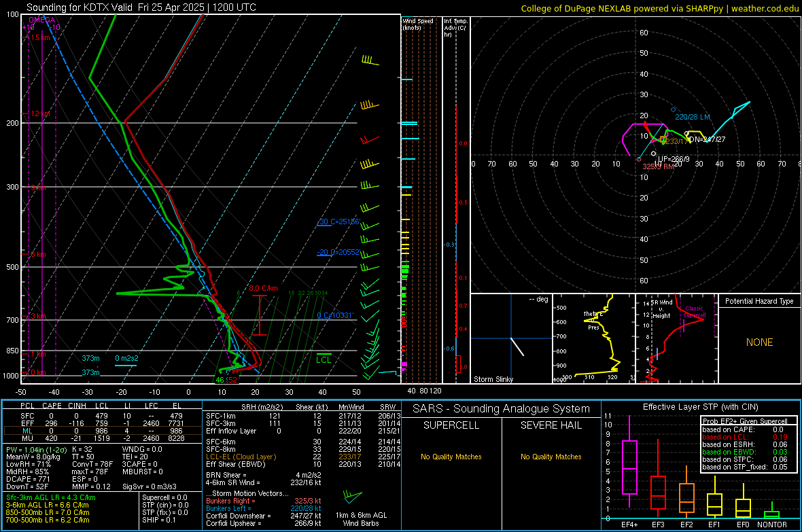Click the Potential Hazard Type header
This screenshot has height=532, width=802.
[759, 301]
